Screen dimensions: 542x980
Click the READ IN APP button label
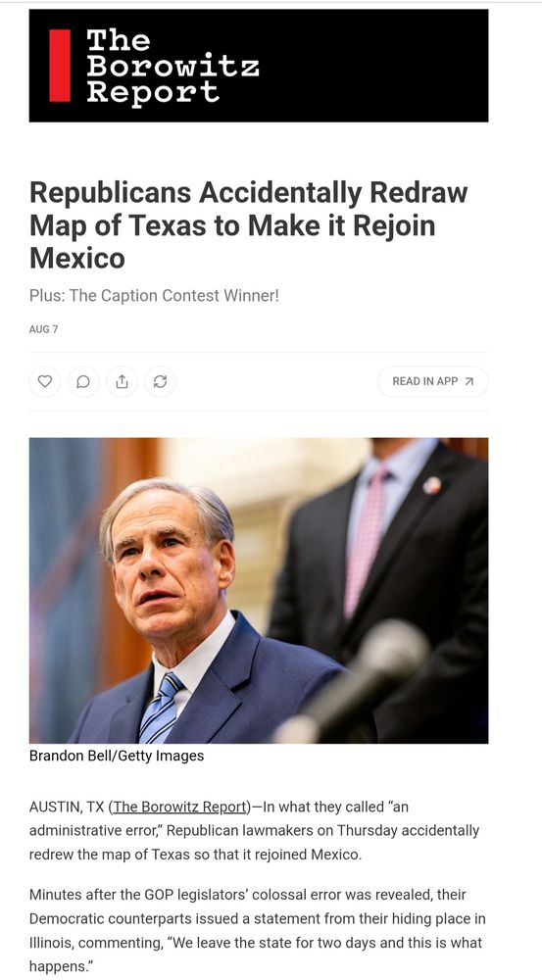[425, 381]
